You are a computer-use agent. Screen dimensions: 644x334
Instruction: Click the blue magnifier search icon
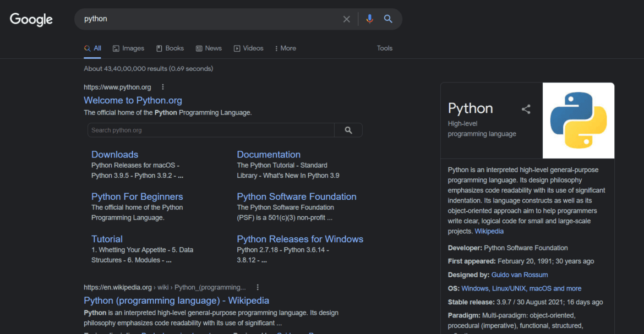388,19
